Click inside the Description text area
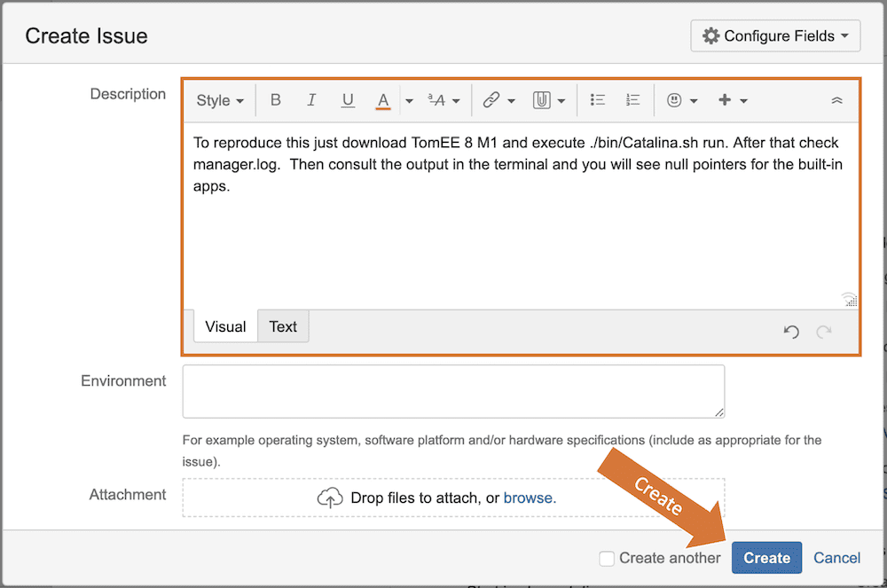Screen dimensions: 887x588 [521, 215]
